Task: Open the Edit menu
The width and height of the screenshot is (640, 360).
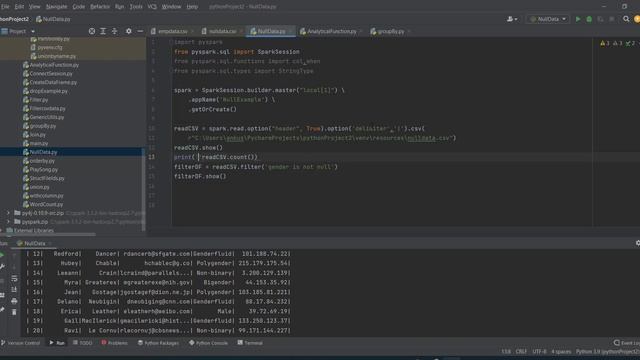Action: click(x=19, y=7)
